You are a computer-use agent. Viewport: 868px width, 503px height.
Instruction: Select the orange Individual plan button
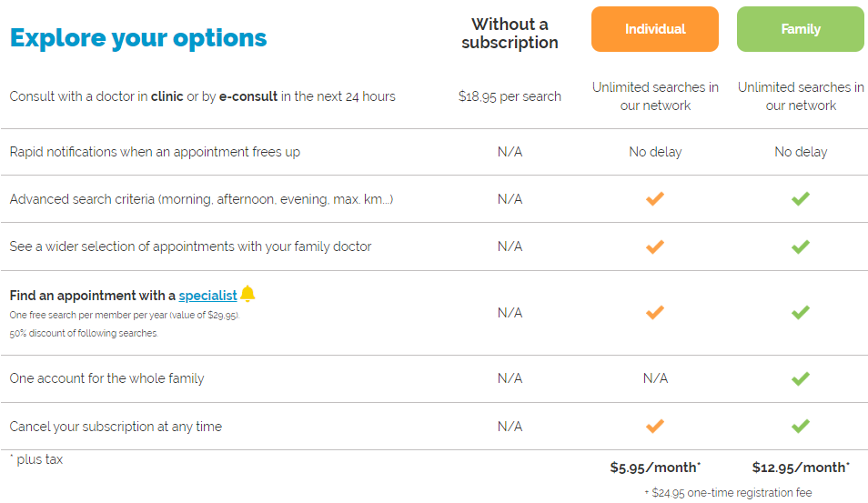click(655, 29)
